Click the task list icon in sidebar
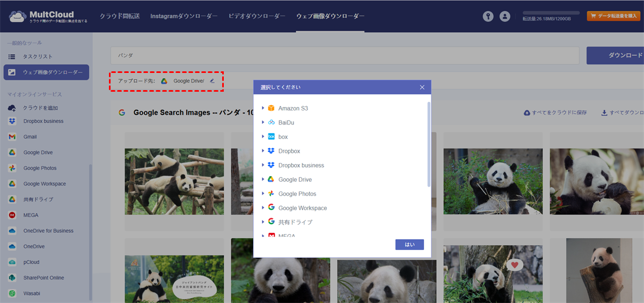 [x=12, y=56]
